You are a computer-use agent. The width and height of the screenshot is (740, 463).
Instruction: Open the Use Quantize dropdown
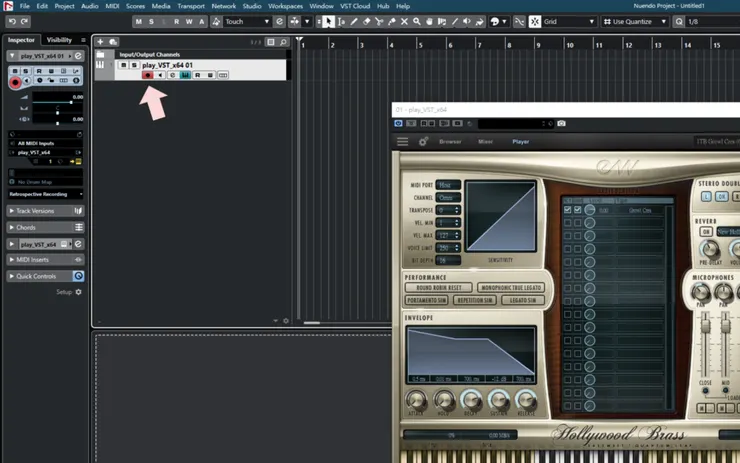coord(636,21)
